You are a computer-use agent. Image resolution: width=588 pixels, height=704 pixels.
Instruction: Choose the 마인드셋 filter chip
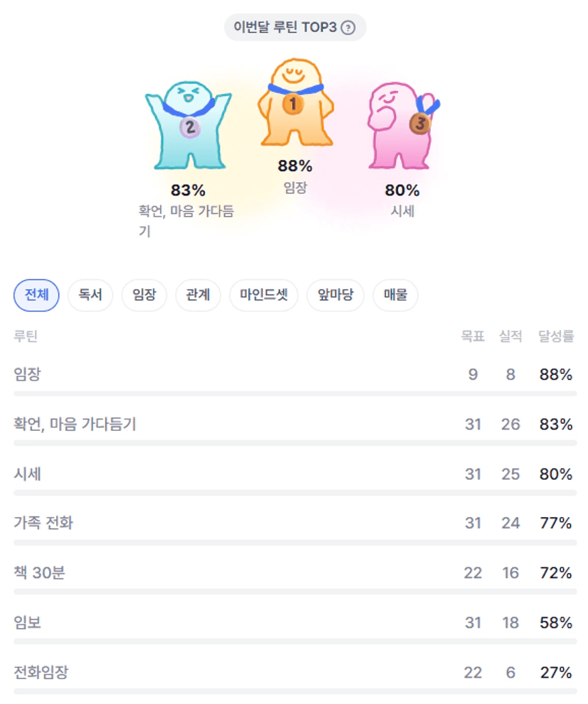click(x=264, y=295)
